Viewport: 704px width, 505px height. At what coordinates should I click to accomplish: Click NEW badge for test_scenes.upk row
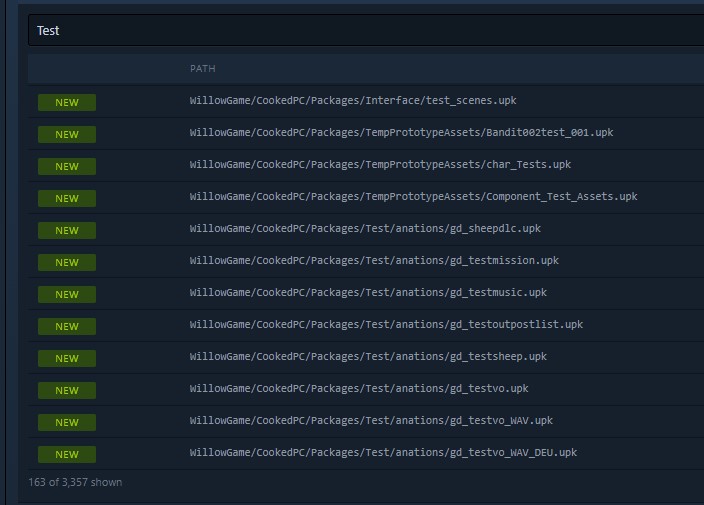67,102
